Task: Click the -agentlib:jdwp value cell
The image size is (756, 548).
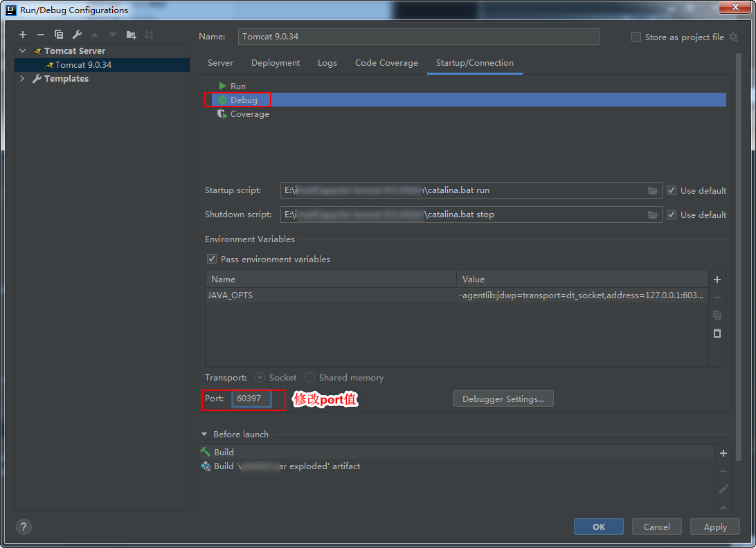Action: [582, 295]
